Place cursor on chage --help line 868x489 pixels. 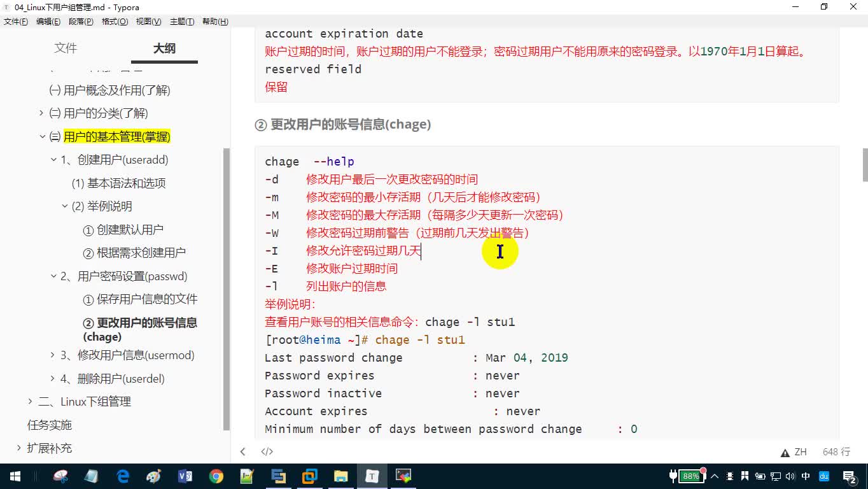309,162
